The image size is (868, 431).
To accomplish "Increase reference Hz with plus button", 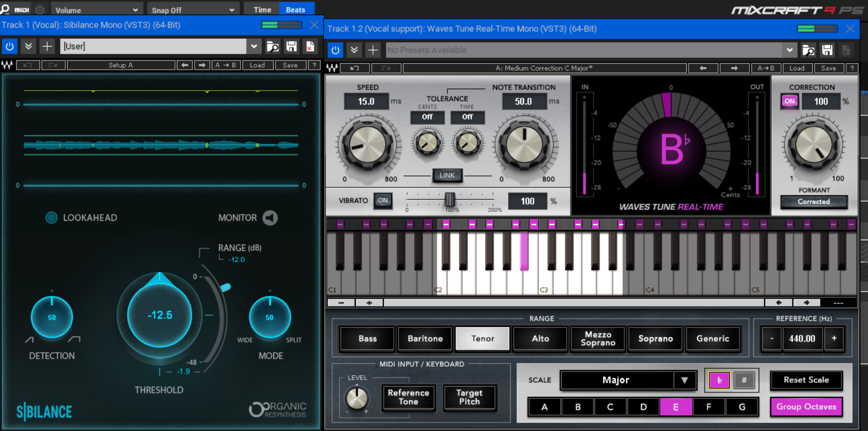I will click(834, 338).
